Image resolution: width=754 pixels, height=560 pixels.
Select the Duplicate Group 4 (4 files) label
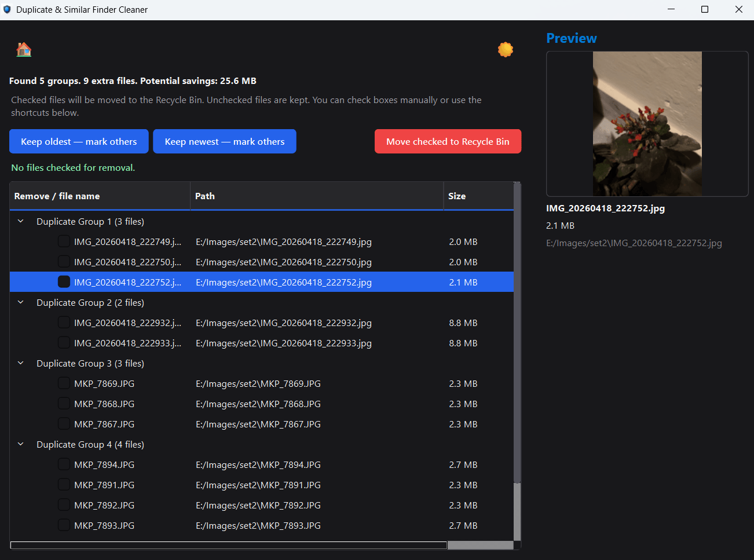click(x=90, y=444)
